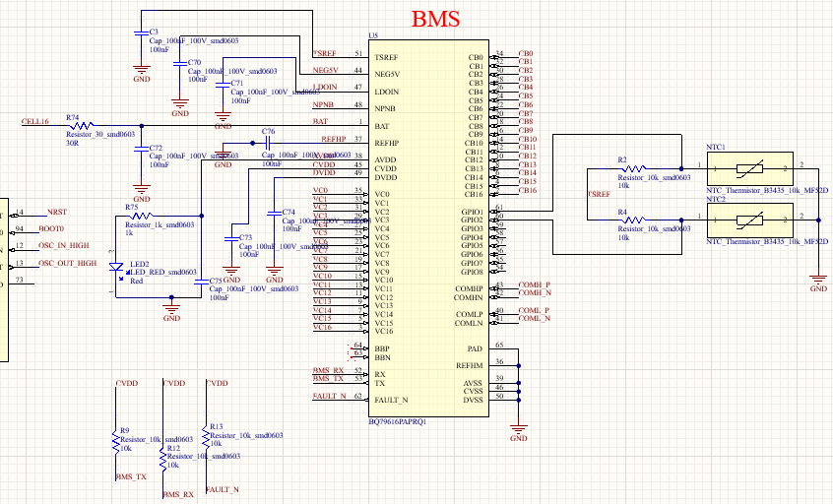Image resolution: width=833 pixels, height=504 pixels.
Task: Select capacitor C76 on REFHP line
Action: [268, 143]
